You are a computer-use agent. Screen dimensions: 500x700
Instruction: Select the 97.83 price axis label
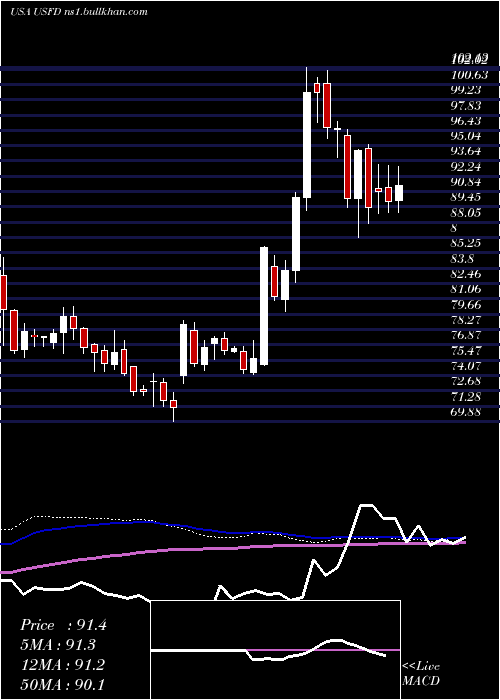(x=466, y=105)
